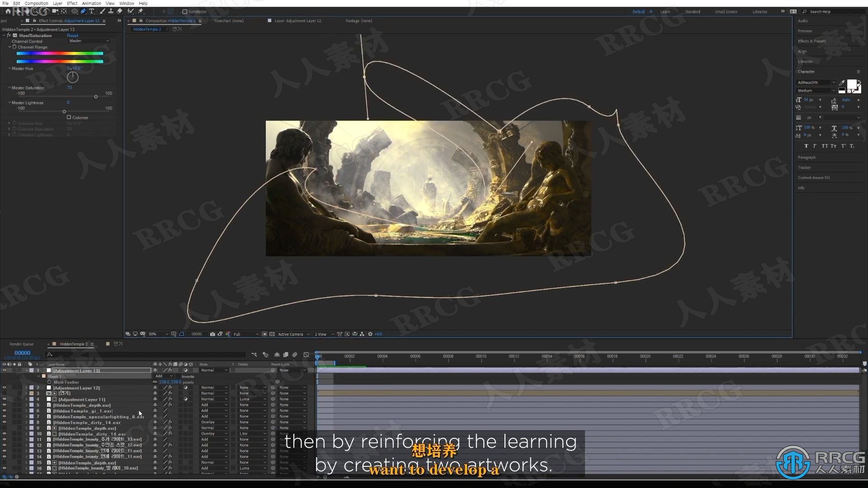Screen dimensions: 868x488
Task: Open the Full resolution dropdown
Action: 246,334
